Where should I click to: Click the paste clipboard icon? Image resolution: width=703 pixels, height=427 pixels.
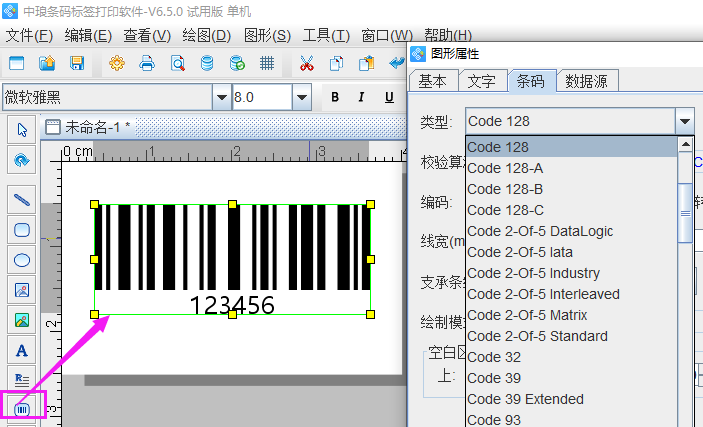pyautogui.click(x=366, y=63)
